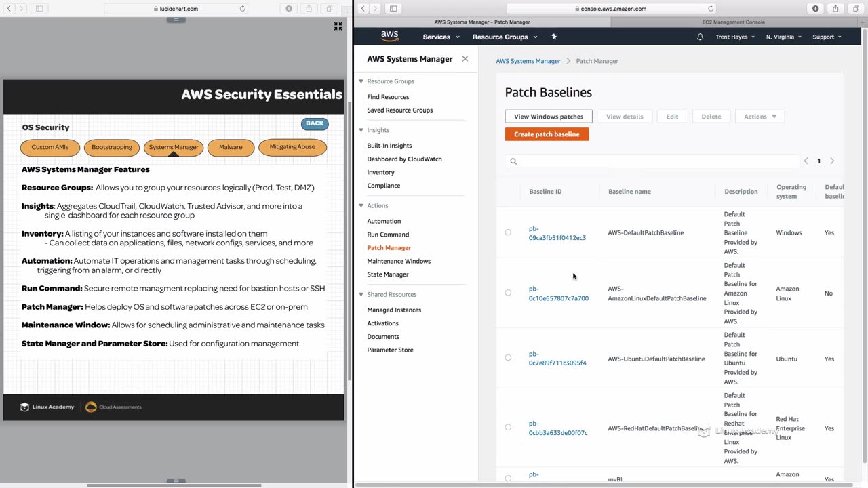The width and height of the screenshot is (868, 488).
Task: Open baseline ID pb-0c7e89f711c3095f4
Action: point(557,359)
